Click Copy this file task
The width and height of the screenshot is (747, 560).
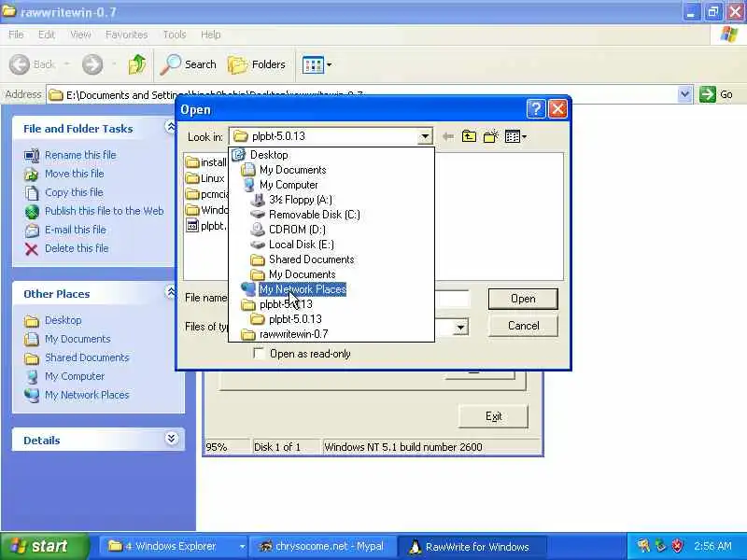click(74, 192)
